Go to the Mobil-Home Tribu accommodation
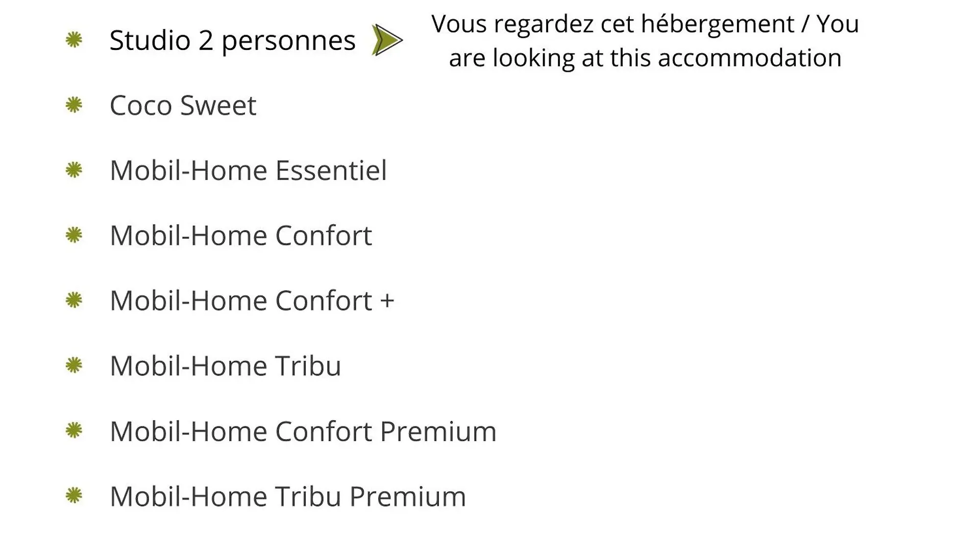The width and height of the screenshot is (980, 551). (x=226, y=365)
